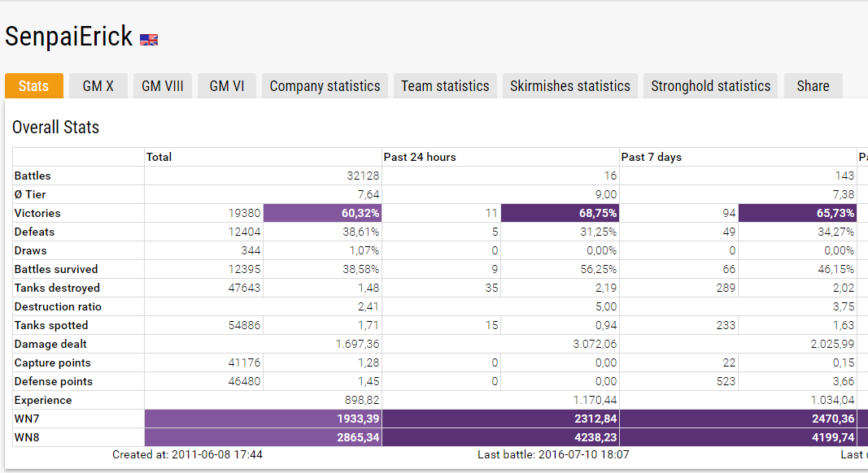Select the Victories row label

(37, 213)
